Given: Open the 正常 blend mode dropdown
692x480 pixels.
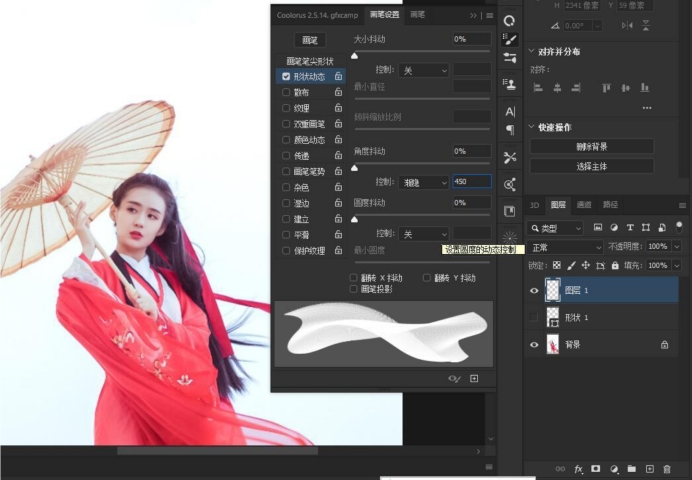Looking at the screenshot, I should pos(565,248).
